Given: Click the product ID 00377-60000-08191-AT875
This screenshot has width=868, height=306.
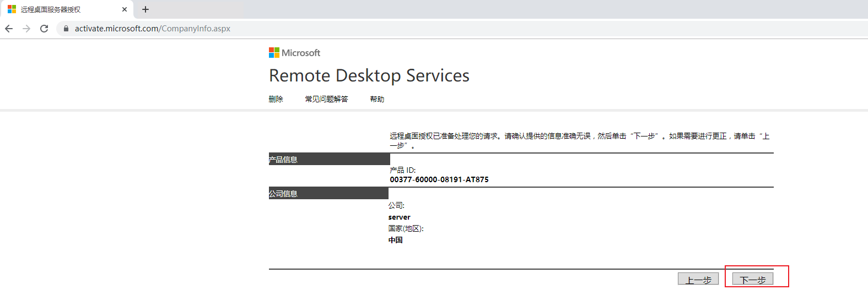Looking at the screenshot, I should click(x=439, y=179).
